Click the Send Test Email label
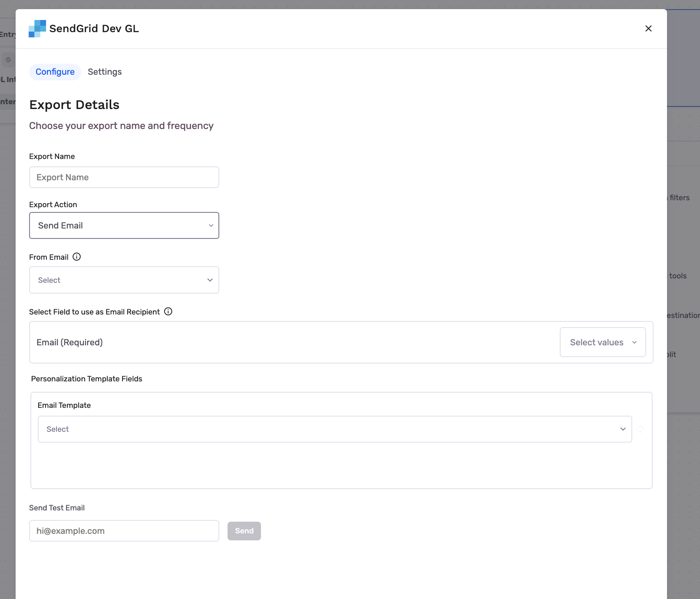The width and height of the screenshot is (700, 599). pos(57,508)
